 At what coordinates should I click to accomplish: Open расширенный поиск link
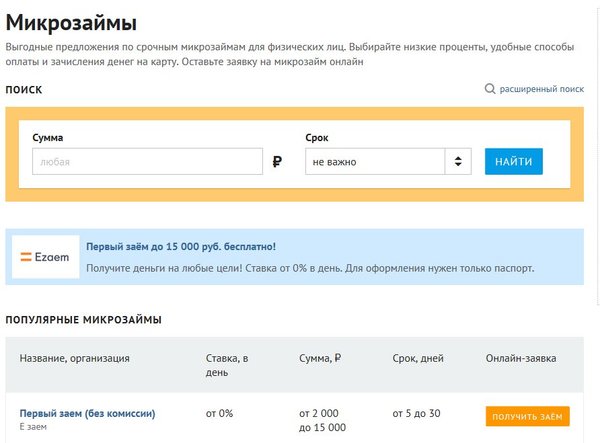click(541, 89)
